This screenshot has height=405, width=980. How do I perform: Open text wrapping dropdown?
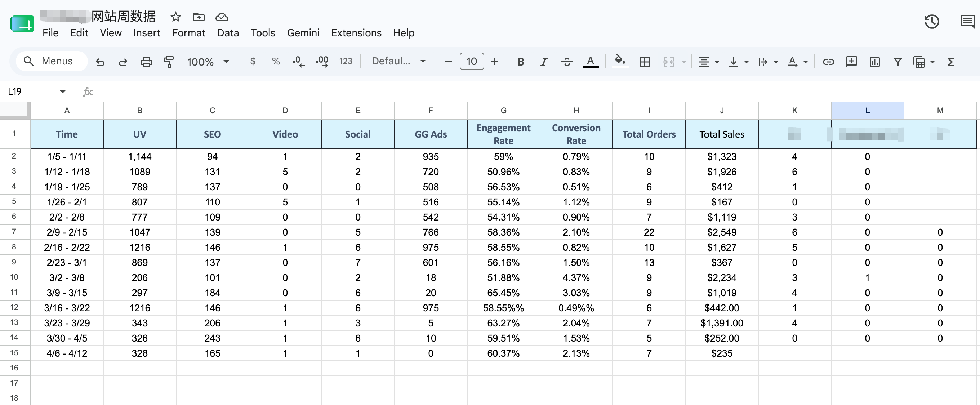(x=768, y=62)
